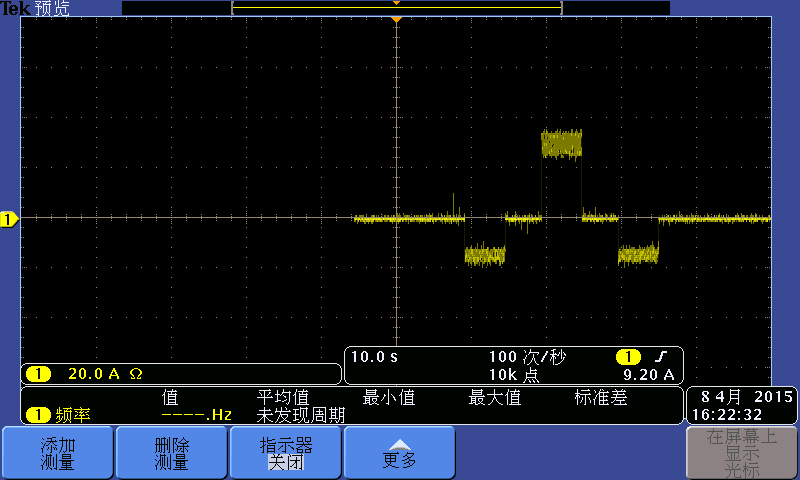Click the channel 1 badge beside 频率
This screenshot has width=800, height=480.
pos(38,415)
